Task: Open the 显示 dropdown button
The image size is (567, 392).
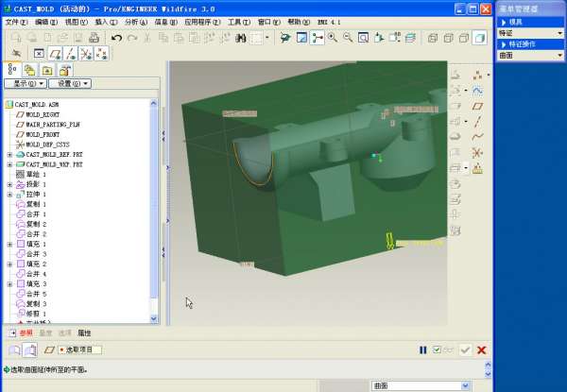Action: (x=26, y=83)
